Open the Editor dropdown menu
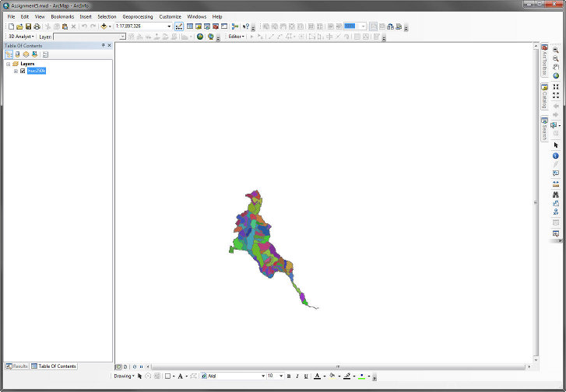Viewport: 566px width, 392px height. coord(237,37)
